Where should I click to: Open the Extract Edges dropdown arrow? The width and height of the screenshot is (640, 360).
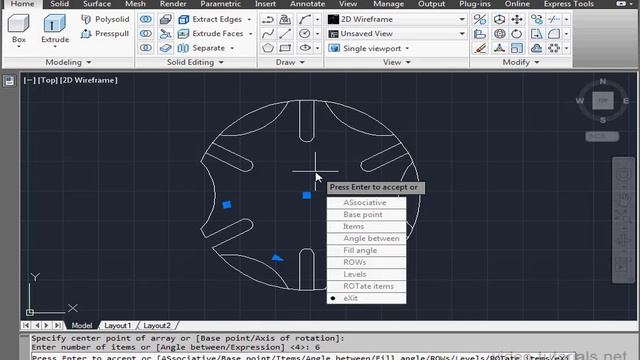pyautogui.click(x=249, y=19)
